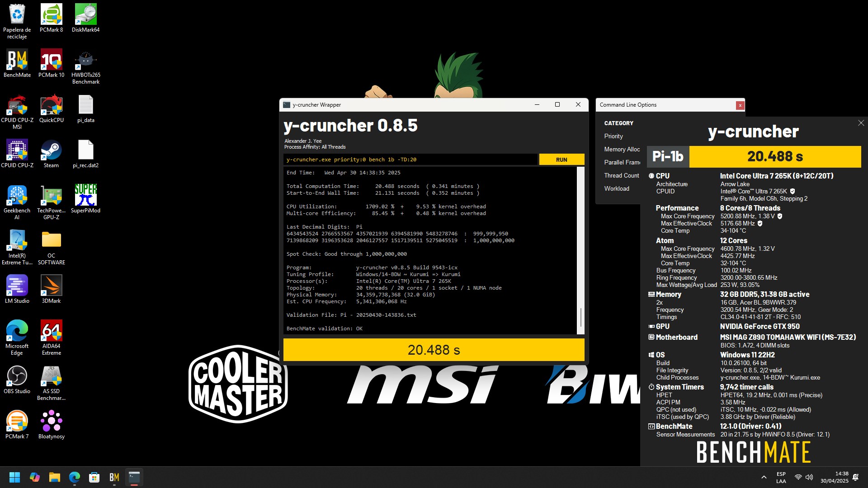Open the network Wi-Fi tray icon
868x488 pixels.
coord(798,477)
